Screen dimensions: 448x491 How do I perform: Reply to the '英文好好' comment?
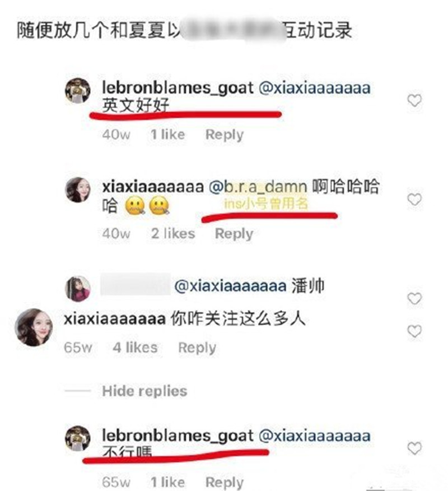click(x=225, y=135)
